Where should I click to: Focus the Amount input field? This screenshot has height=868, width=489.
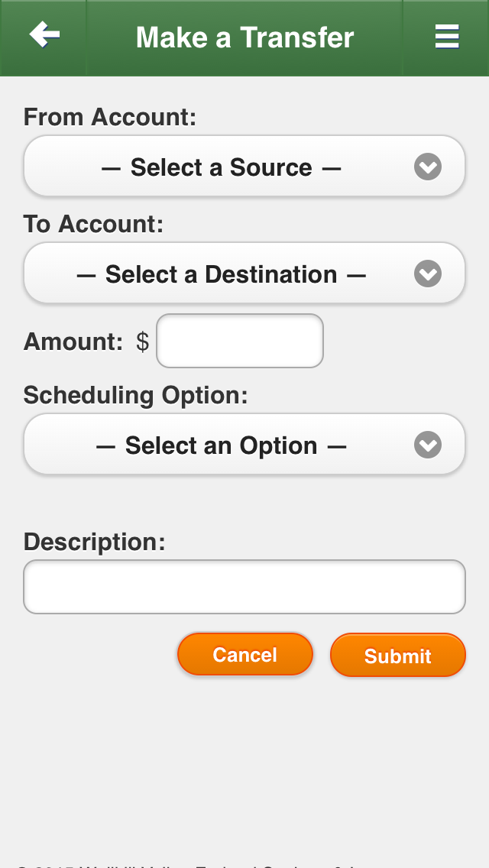click(240, 341)
